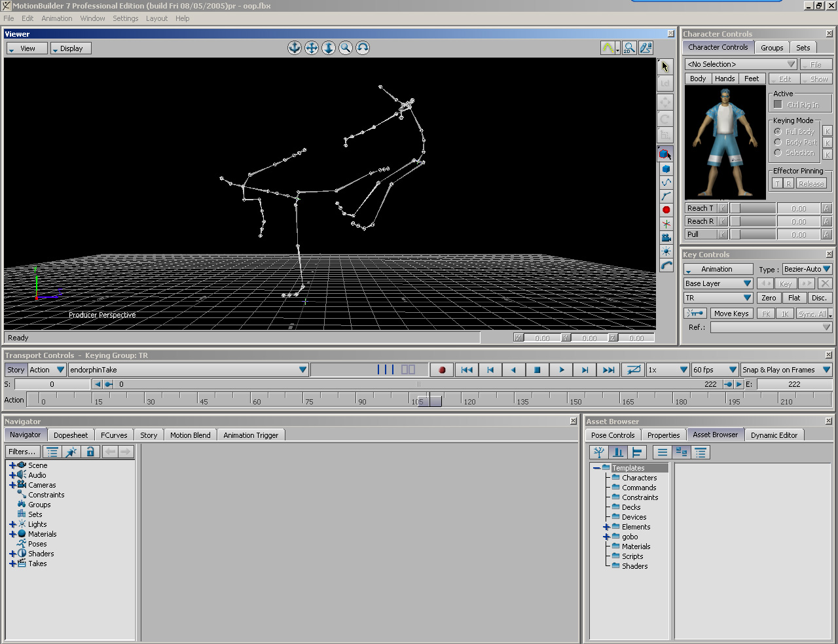Expand the Elements folder in Asset Browser
Viewport: 838px width, 644px height.
[606, 527]
